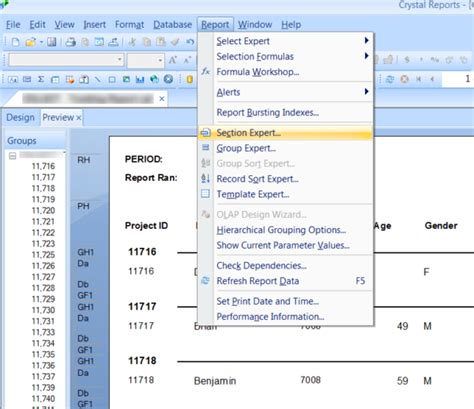Click the Increase Font Size icon
Image resolution: width=474 pixels, height=409 pixels.
pos(172,60)
